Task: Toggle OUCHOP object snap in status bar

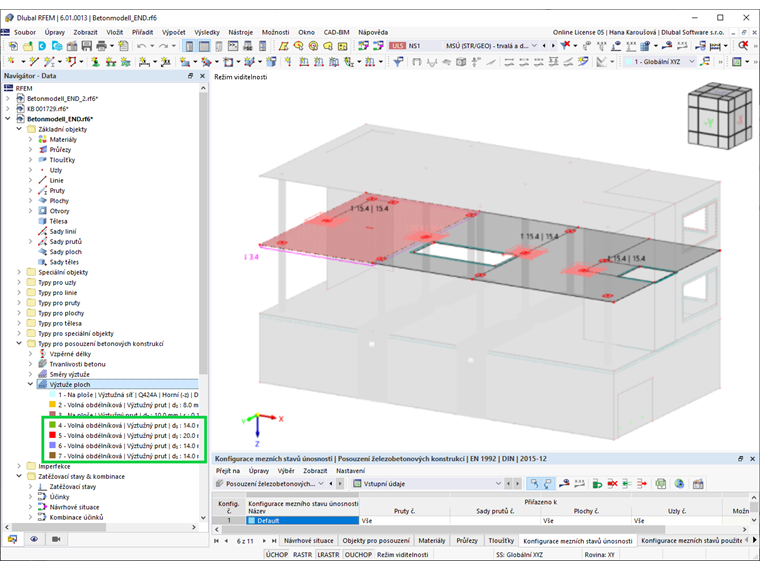Action: (x=358, y=554)
